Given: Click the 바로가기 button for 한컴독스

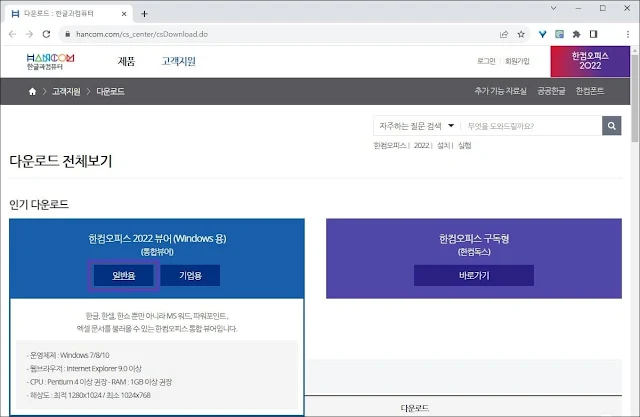Looking at the screenshot, I should point(474,275).
